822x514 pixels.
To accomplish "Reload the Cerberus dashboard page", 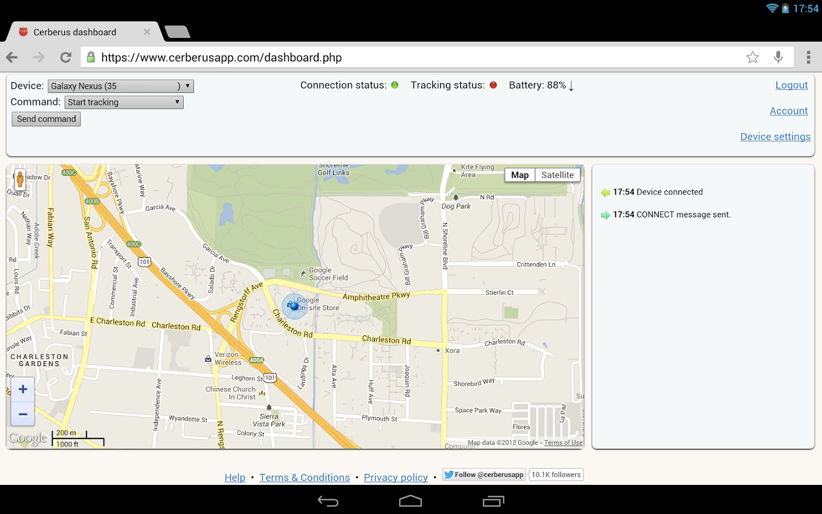I will (65, 58).
